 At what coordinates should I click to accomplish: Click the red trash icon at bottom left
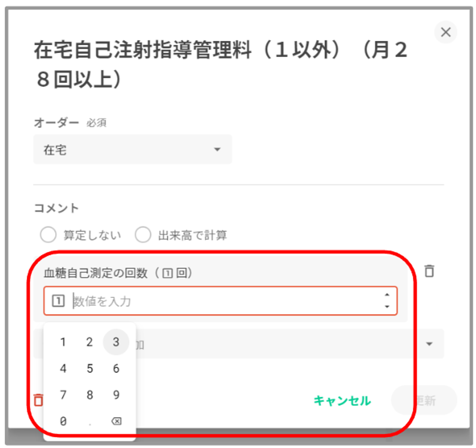pyautogui.click(x=38, y=400)
